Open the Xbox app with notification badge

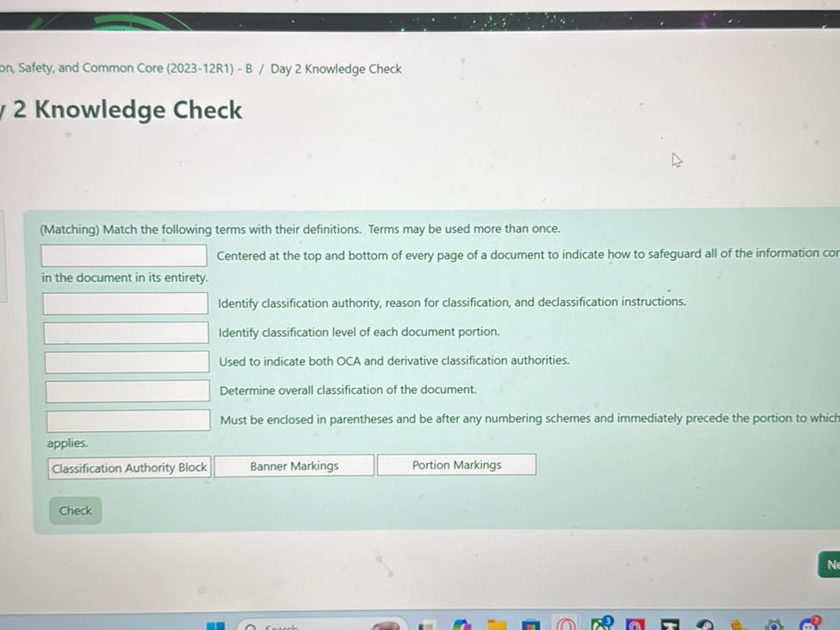click(x=601, y=623)
